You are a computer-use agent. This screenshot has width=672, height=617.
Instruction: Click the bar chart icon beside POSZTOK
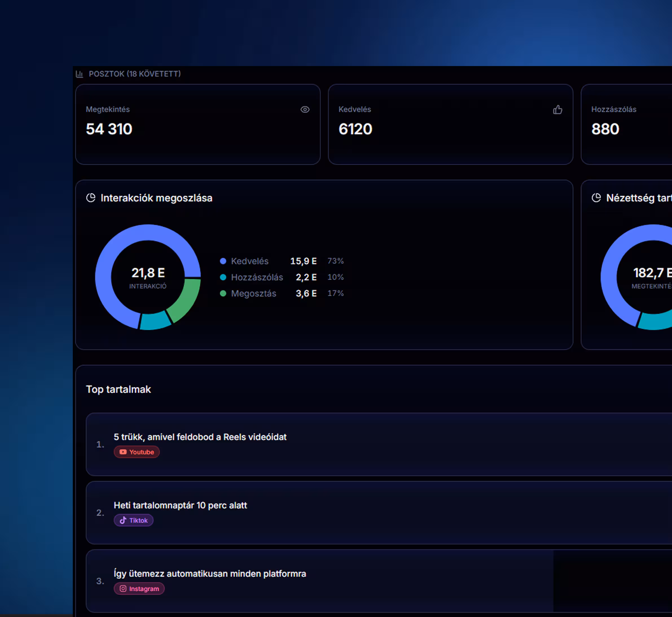[x=79, y=74]
